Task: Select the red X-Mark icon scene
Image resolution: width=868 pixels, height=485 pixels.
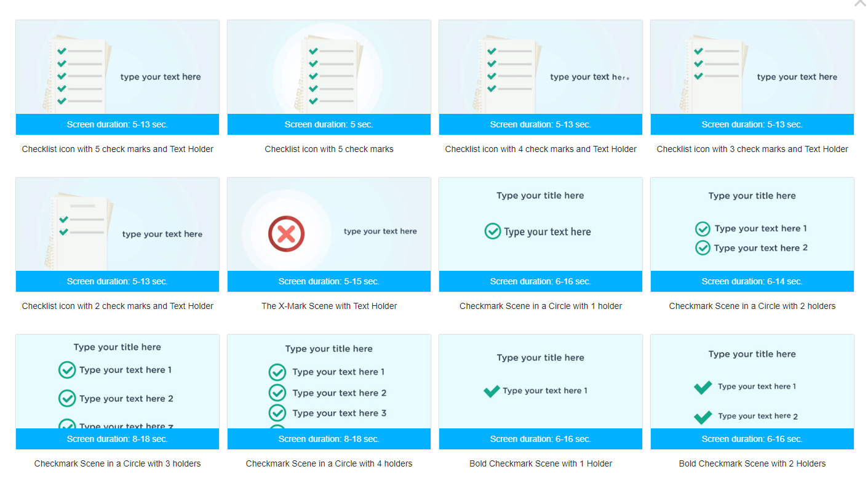Action: (286, 234)
